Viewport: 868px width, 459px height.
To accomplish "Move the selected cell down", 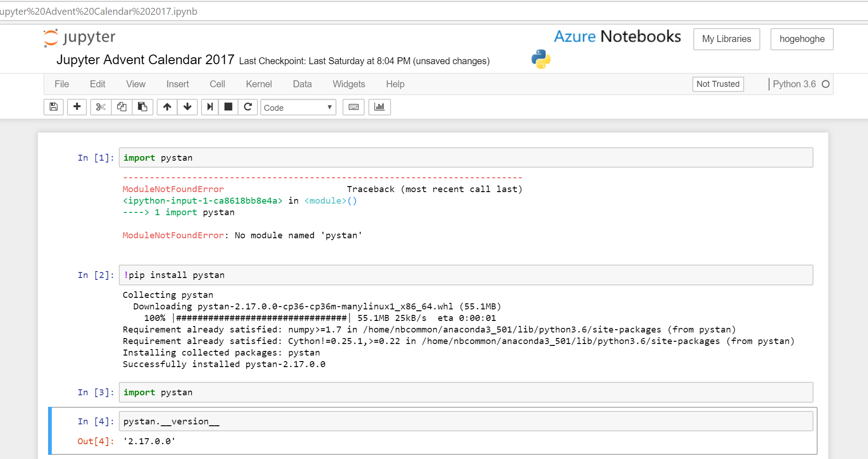I will [188, 107].
